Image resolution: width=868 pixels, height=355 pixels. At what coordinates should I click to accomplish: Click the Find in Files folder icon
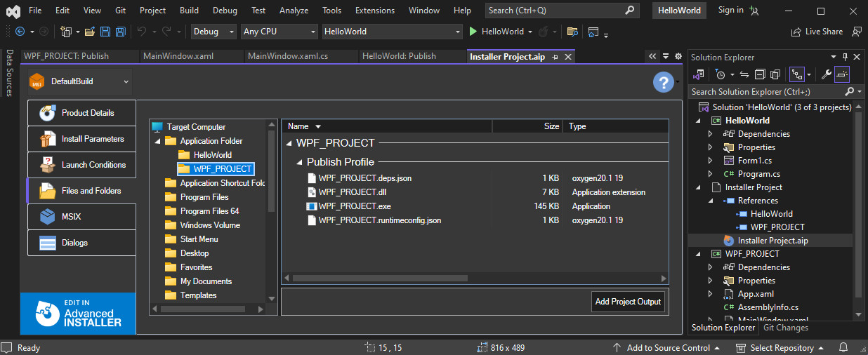click(x=572, y=32)
